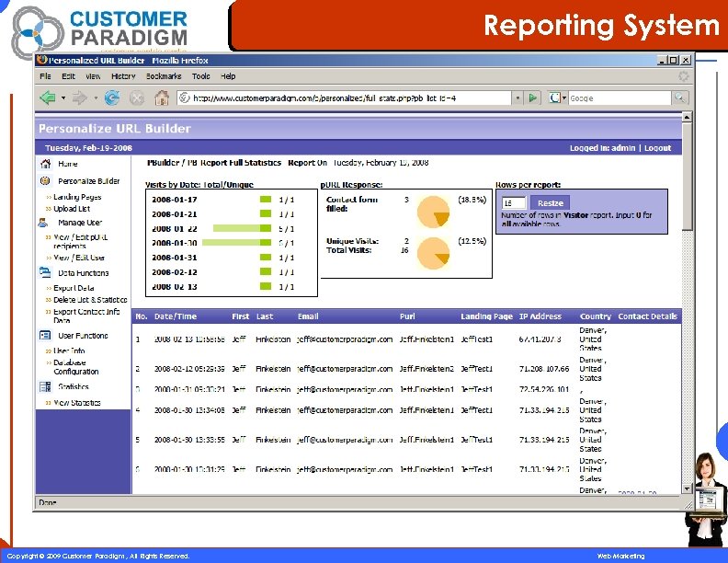Click the activity throbber icon in menu bar
The height and width of the screenshot is (563, 728).
[684, 76]
